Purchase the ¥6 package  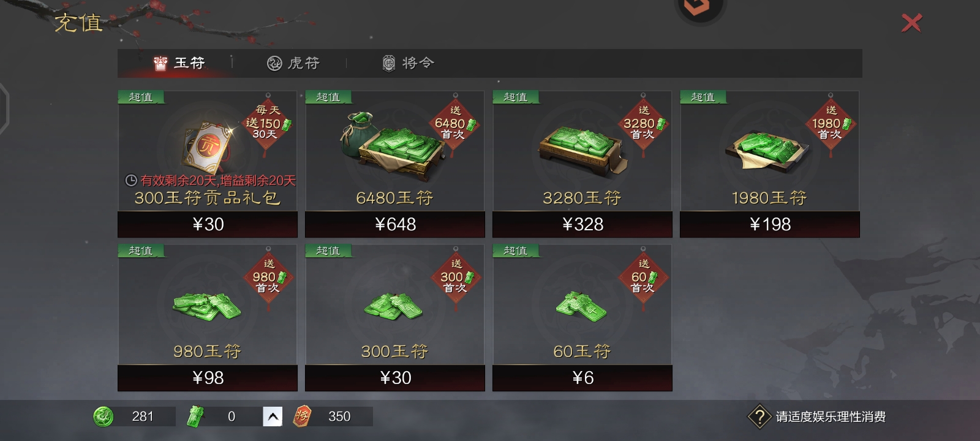point(582,378)
